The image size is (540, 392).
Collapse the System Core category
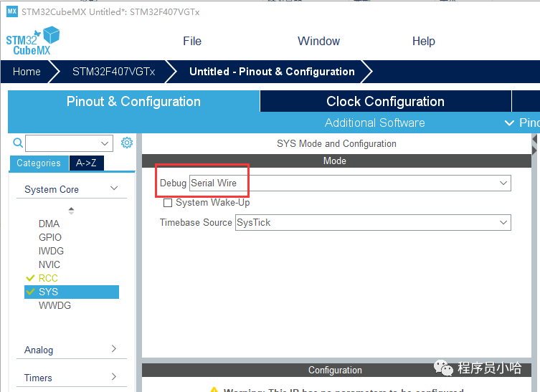[x=113, y=188]
